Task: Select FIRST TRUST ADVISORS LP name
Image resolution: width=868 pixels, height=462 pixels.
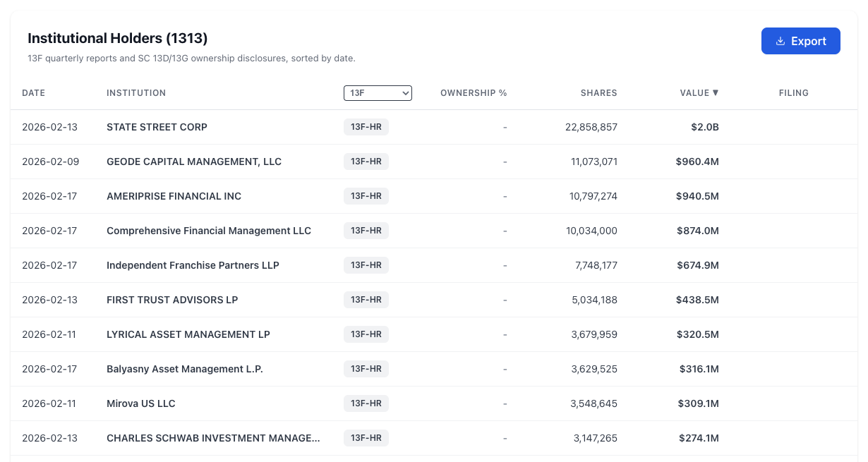Action: point(172,300)
